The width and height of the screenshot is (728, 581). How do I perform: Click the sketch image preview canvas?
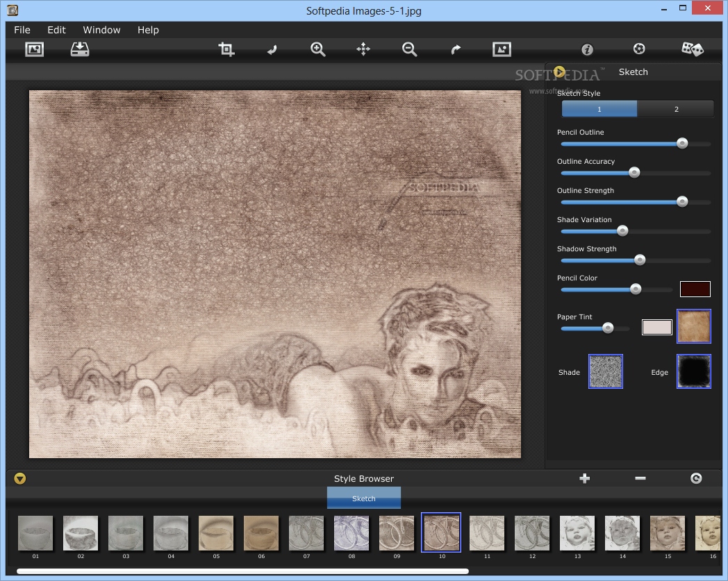[x=275, y=274]
